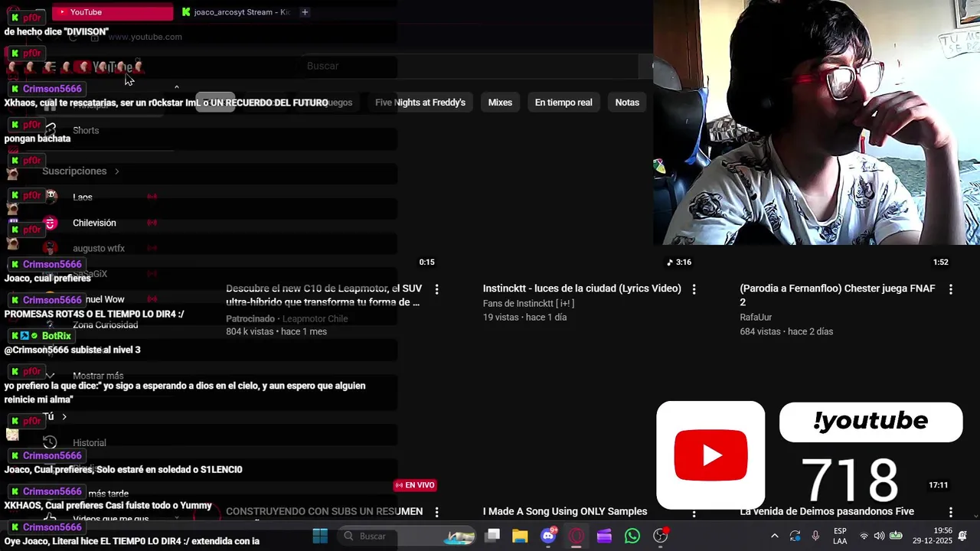Switch to the YouTube browser tab
The image size is (980, 551).
click(x=113, y=12)
